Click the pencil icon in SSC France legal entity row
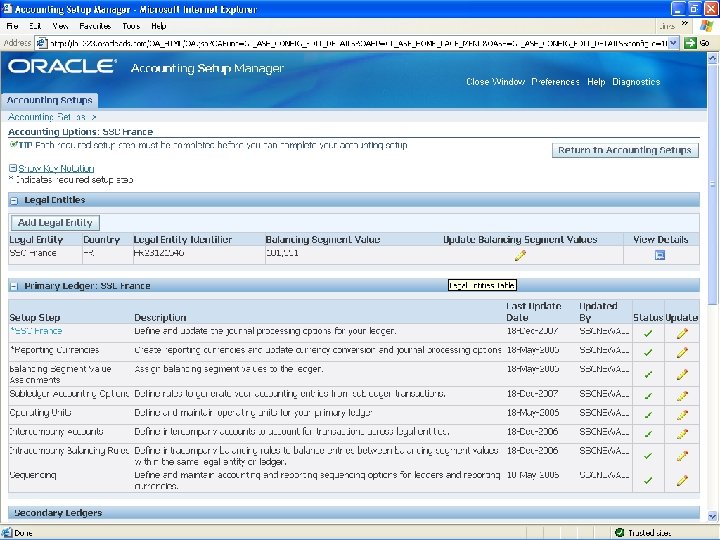 point(520,256)
